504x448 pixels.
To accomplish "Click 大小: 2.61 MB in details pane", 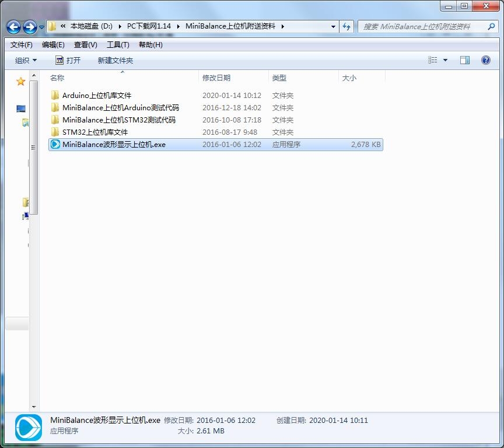I will 201,431.
